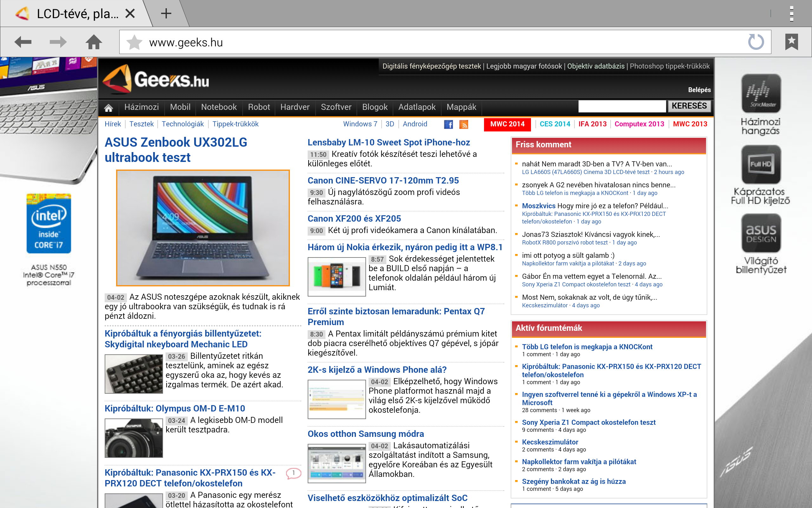Open the site home icon in navbar

click(x=108, y=108)
